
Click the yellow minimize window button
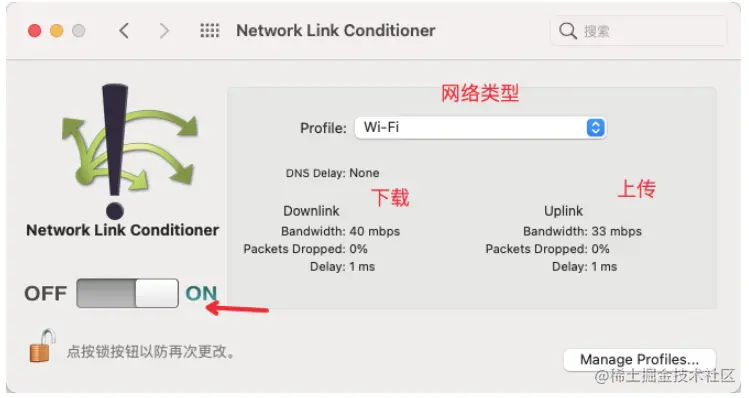[x=56, y=31]
